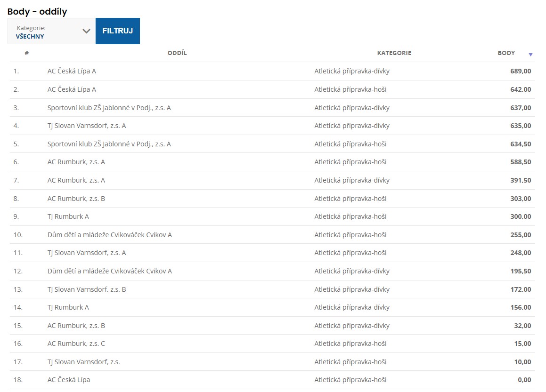Viewport: 546px width, 392px height.
Task: Sort by the KATEGORIE column header
Action: click(x=394, y=53)
